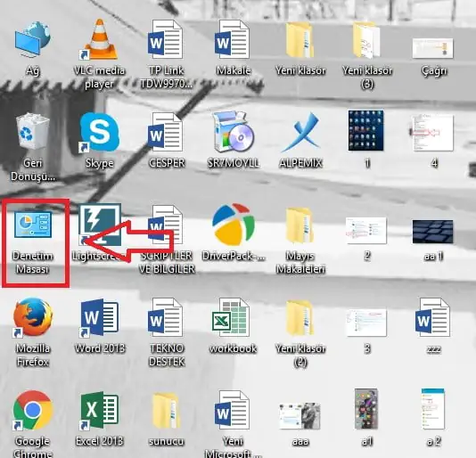
Task: Open Denetim Masası control panel icon
Action: click(33, 225)
